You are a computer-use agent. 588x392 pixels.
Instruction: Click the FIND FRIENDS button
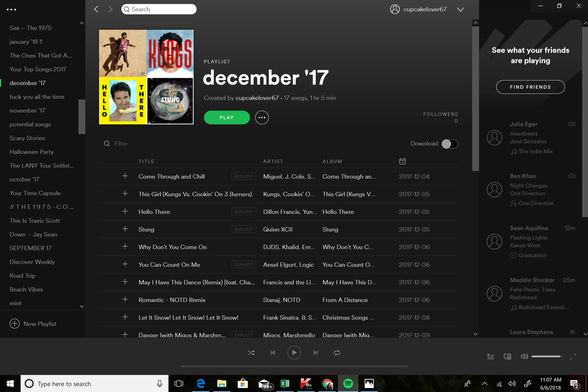[530, 87]
